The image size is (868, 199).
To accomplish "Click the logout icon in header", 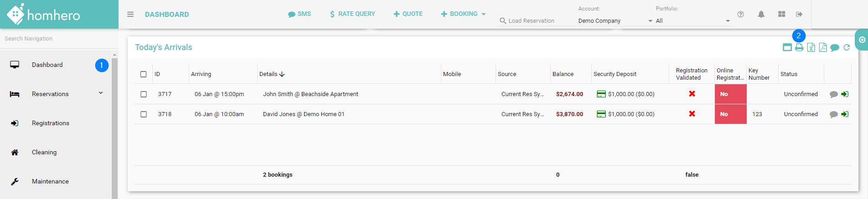I will [x=799, y=15].
